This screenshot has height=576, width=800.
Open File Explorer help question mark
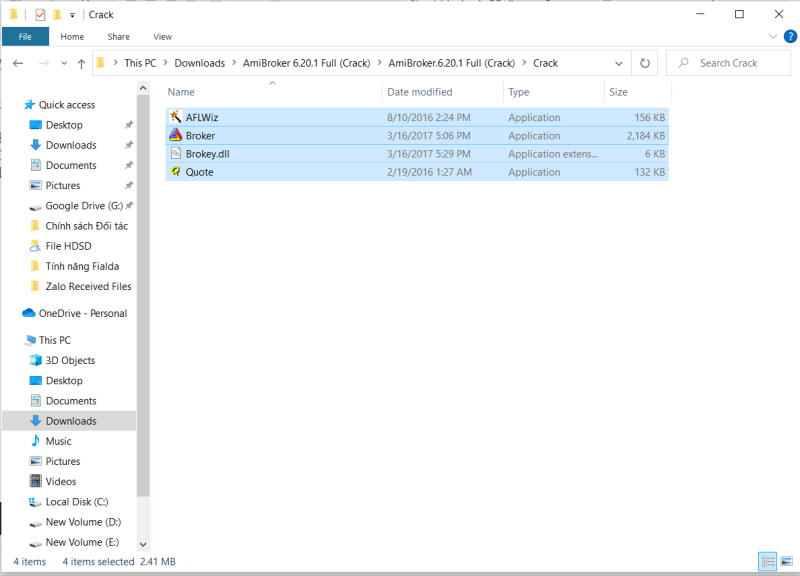789,37
